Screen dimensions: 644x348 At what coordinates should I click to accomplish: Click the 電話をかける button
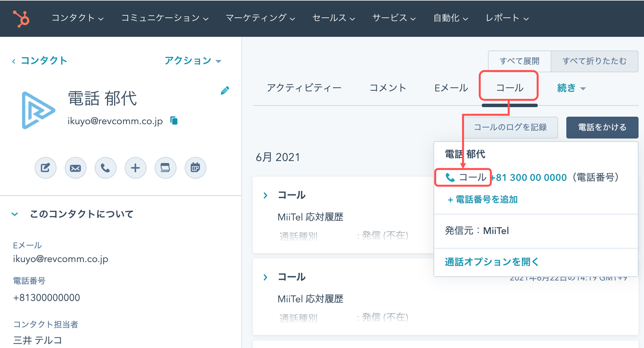tap(602, 127)
